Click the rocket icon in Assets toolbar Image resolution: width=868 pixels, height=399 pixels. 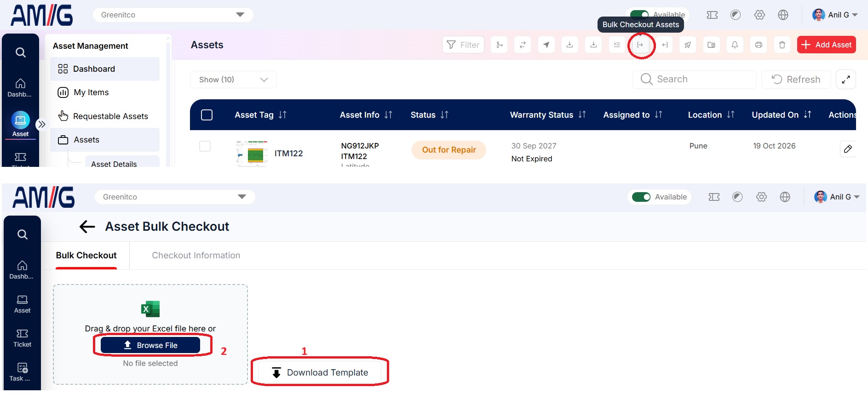tap(688, 45)
